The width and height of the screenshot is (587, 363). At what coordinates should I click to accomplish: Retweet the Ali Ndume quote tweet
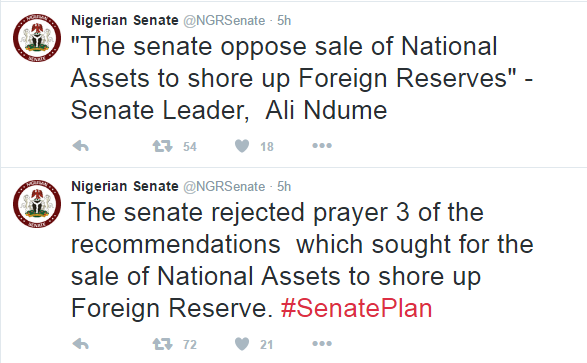pos(162,146)
